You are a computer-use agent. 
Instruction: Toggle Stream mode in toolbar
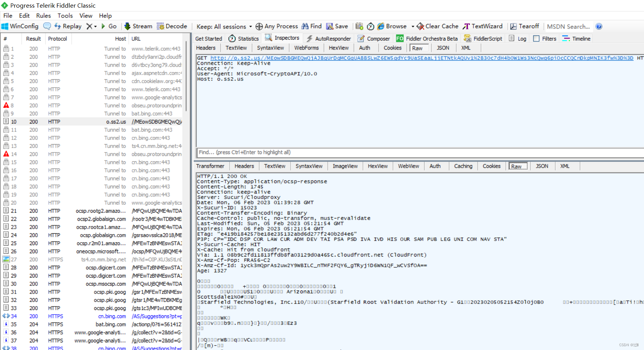coord(138,26)
